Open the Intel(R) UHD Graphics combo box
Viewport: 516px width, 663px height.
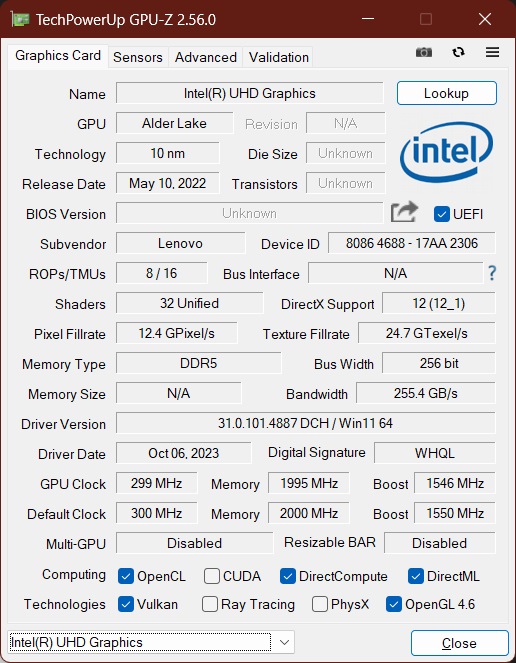(x=151, y=642)
